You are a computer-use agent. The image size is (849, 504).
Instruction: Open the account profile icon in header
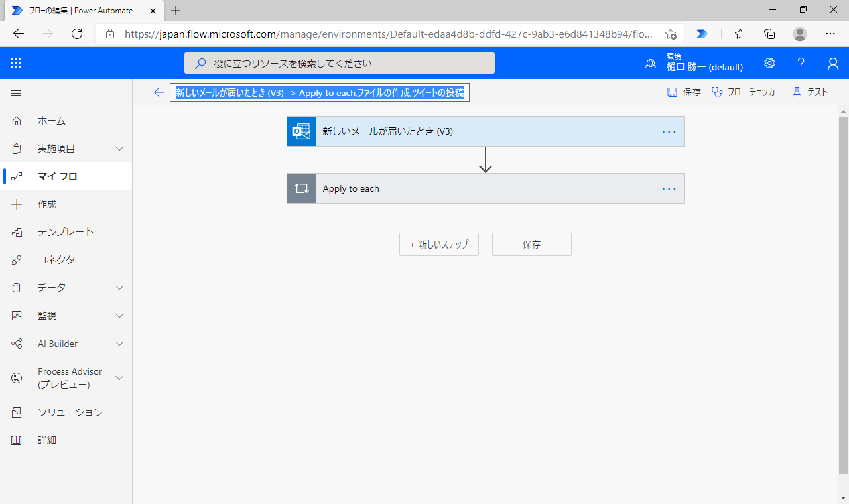(833, 63)
